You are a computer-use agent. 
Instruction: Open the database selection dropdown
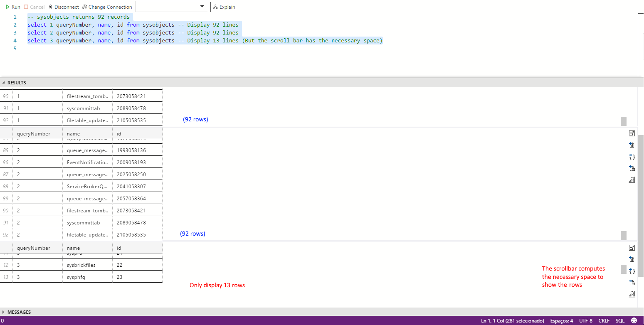172,7
